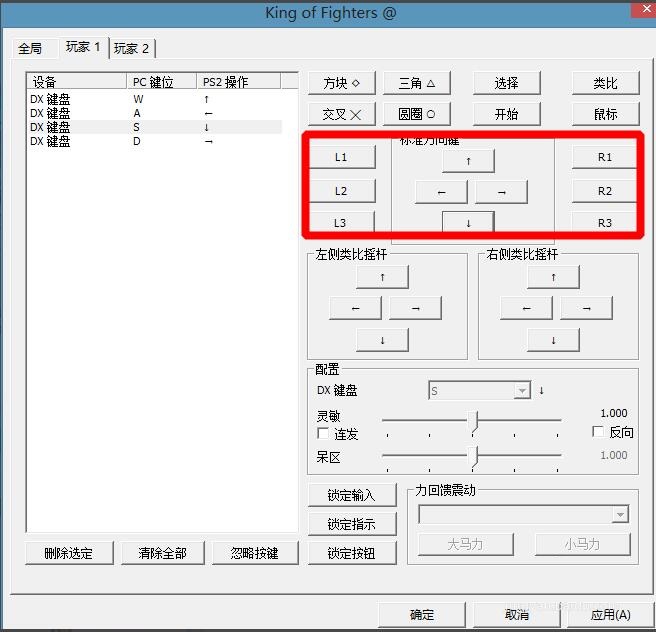Click the 鼠标 mouse button
Image resolution: width=656 pixels, height=632 pixels.
coord(605,114)
